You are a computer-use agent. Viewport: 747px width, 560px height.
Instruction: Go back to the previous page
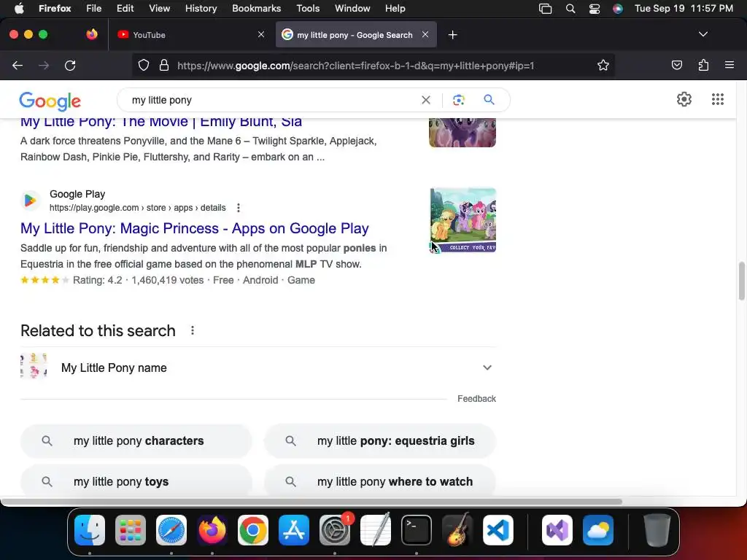point(18,65)
